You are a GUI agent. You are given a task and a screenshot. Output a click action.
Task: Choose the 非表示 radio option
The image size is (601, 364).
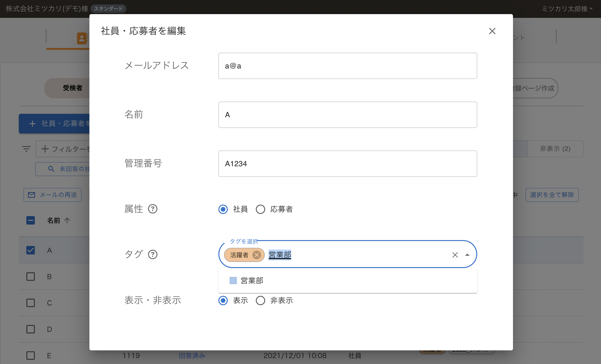[260, 300]
